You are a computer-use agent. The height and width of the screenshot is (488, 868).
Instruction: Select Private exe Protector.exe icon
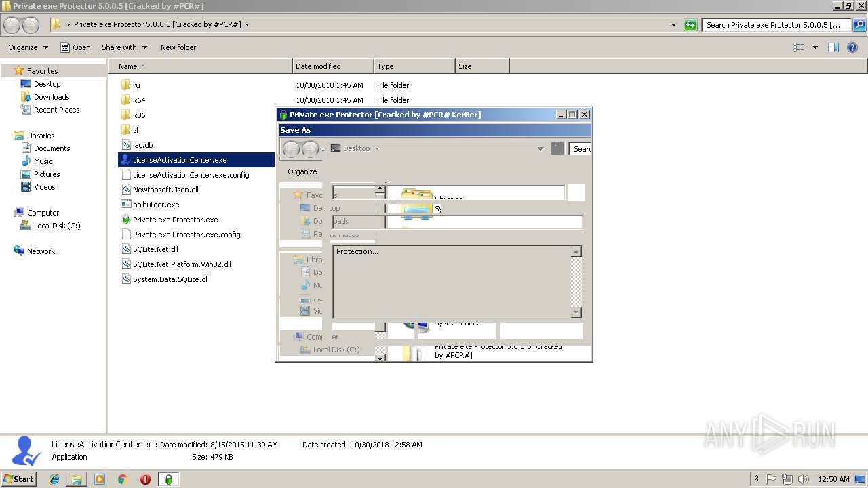tap(125, 220)
